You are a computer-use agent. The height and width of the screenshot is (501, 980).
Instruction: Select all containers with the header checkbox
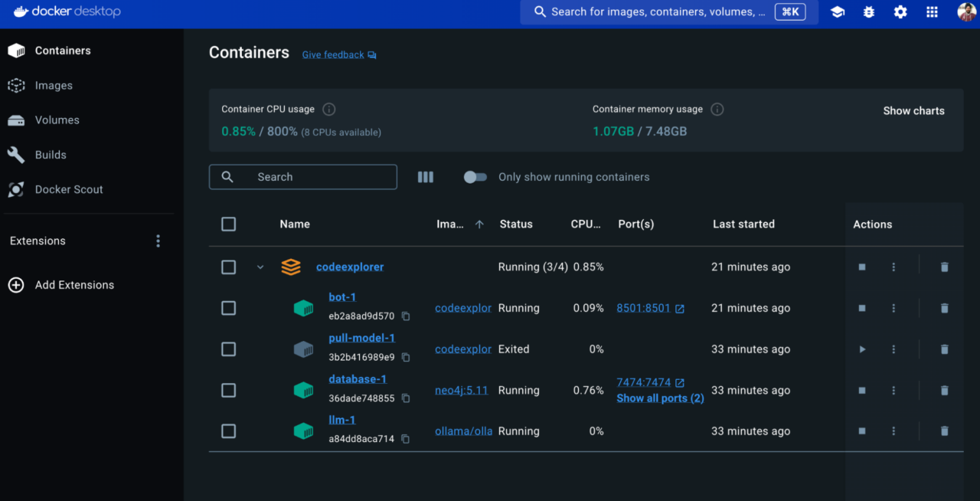click(228, 224)
